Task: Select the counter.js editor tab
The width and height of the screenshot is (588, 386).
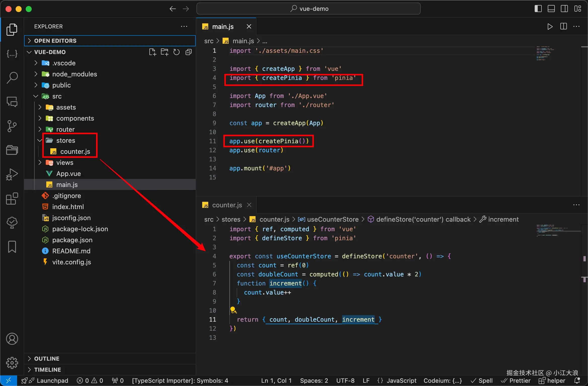Action: coord(227,205)
